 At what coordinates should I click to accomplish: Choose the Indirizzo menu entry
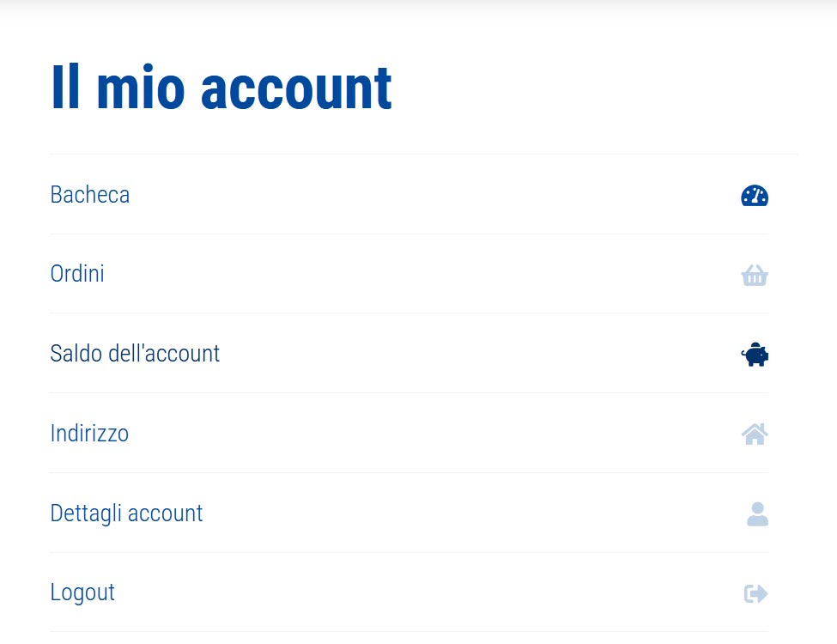tap(409, 433)
